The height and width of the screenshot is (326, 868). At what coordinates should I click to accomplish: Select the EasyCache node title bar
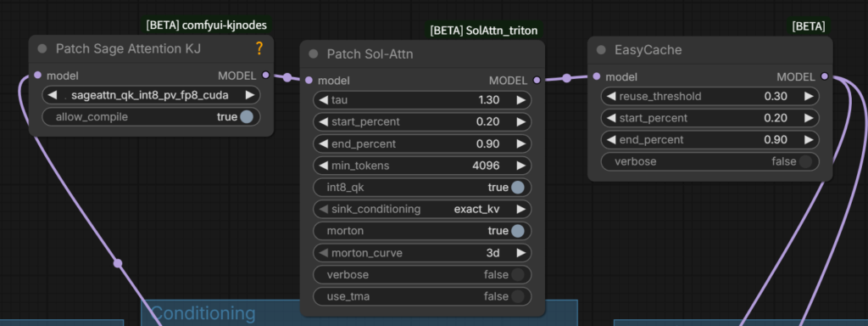tap(710, 50)
